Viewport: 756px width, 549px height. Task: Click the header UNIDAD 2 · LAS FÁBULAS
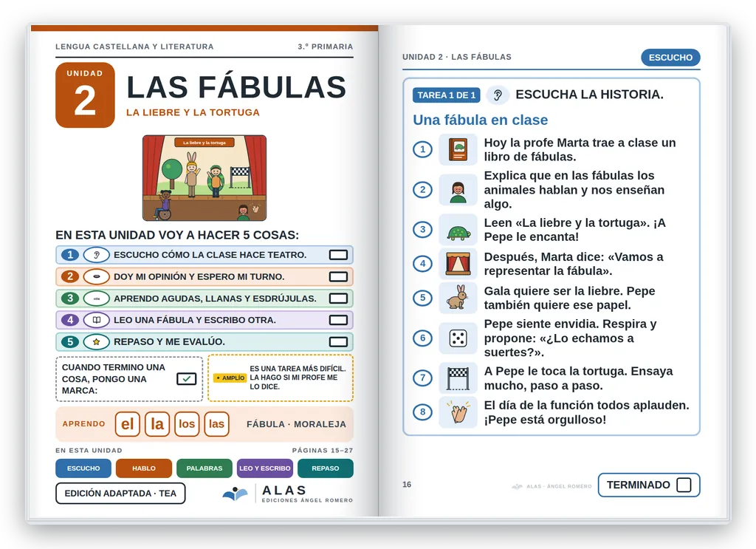pos(457,57)
